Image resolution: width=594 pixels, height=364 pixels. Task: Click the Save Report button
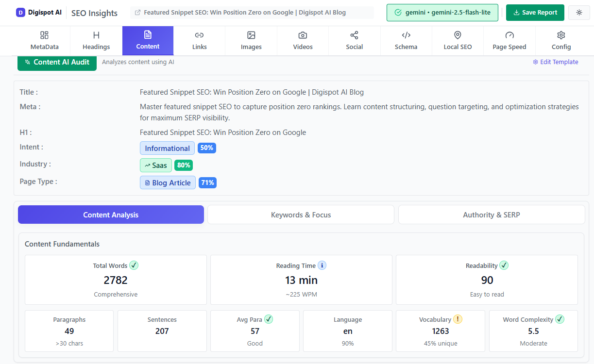(x=535, y=13)
